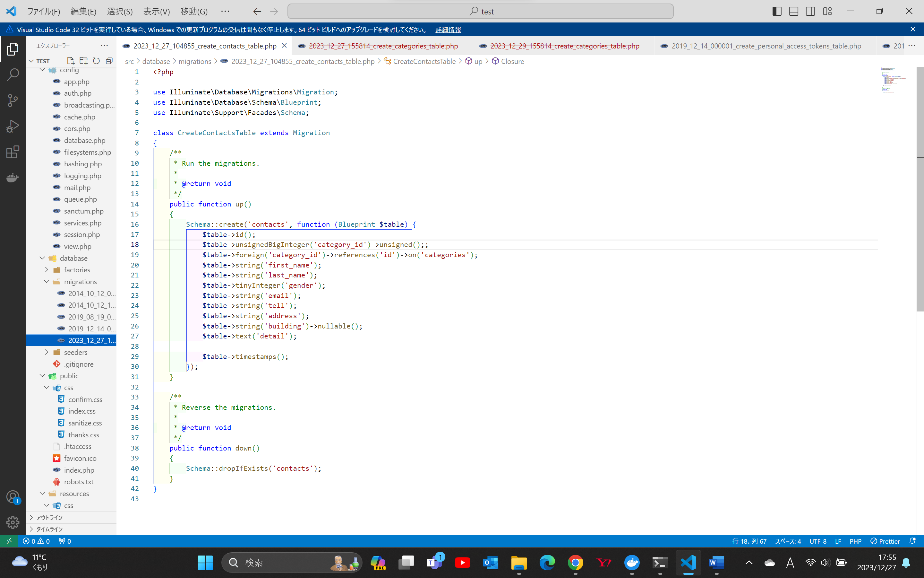Open the Accounts menu icon
Image resolution: width=924 pixels, height=578 pixels.
(13, 497)
